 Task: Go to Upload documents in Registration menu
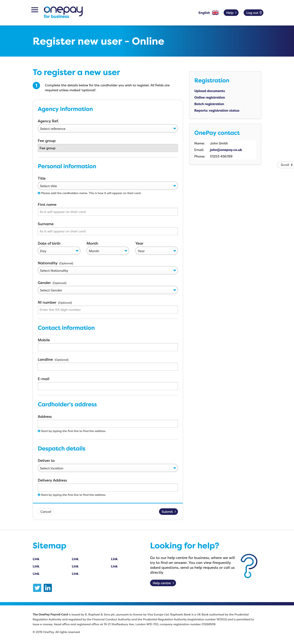(209, 91)
